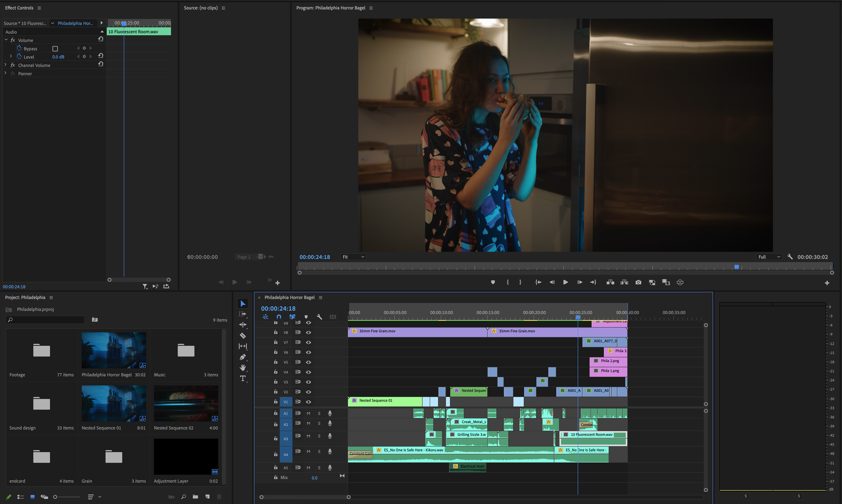Lock the V5 track
842x504 pixels.
276,362
